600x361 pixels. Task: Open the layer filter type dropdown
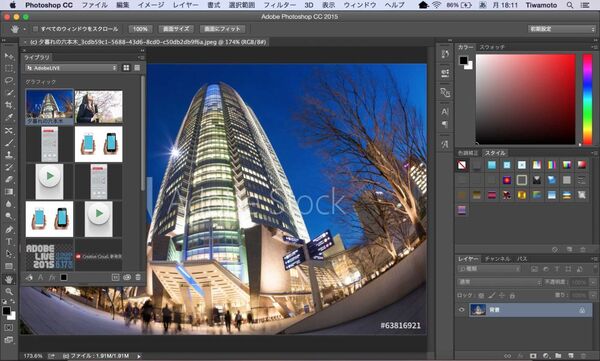click(489, 269)
